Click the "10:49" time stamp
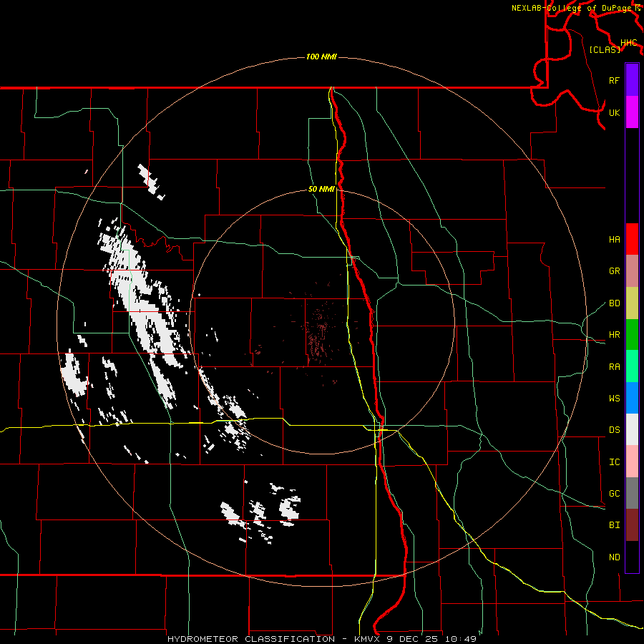Screen dimensions: 644x644 click(460, 639)
